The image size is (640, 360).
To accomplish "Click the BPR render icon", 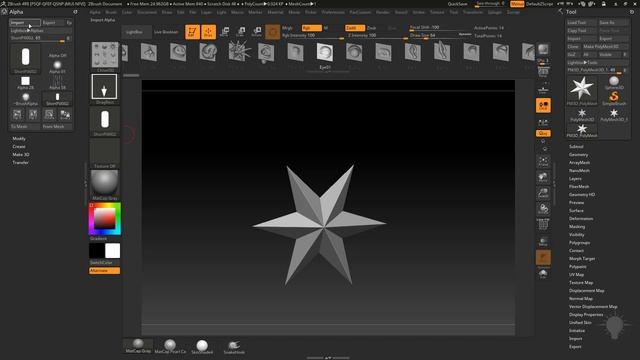I will point(543,49).
